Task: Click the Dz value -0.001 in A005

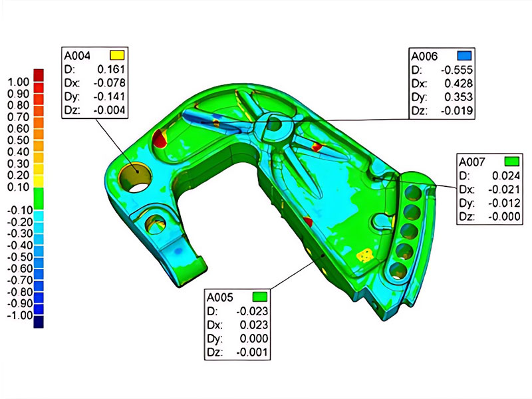Action: (x=255, y=352)
